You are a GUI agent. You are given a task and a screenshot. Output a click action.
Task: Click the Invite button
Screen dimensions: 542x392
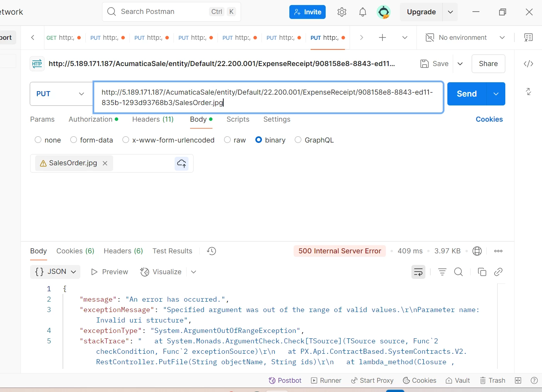pyautogui.click(x=308, y=12)
